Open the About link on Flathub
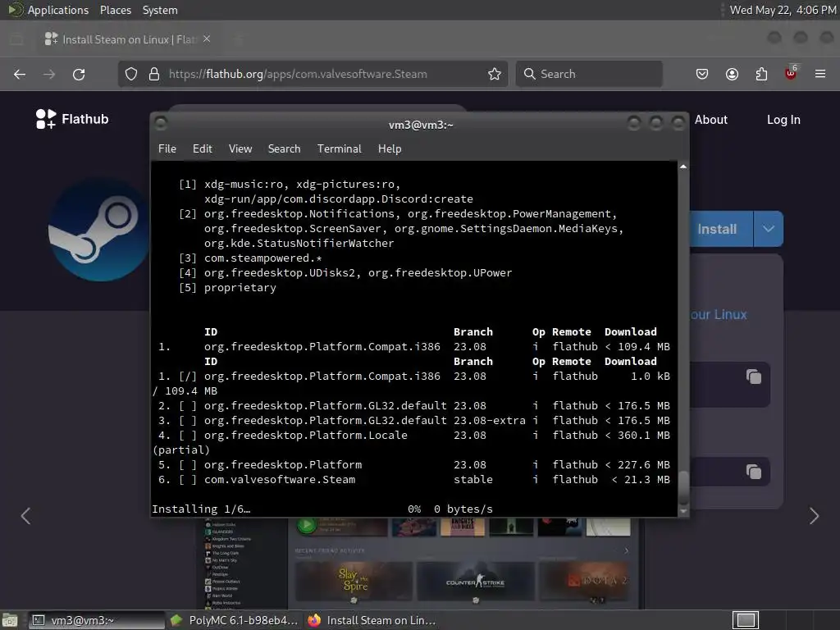The image size is (840, 630). pyautogui.click(x=711, y=120)
